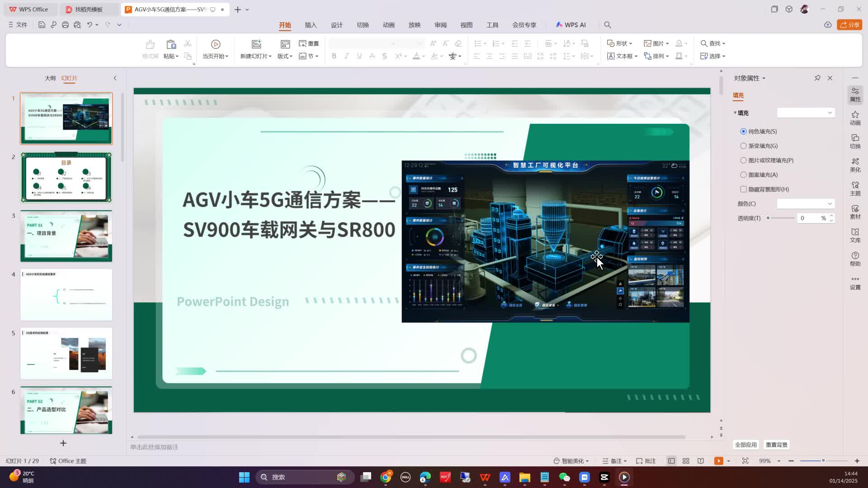
Task: Click the Picture (图片) insert tool
Action: point(656,43)
